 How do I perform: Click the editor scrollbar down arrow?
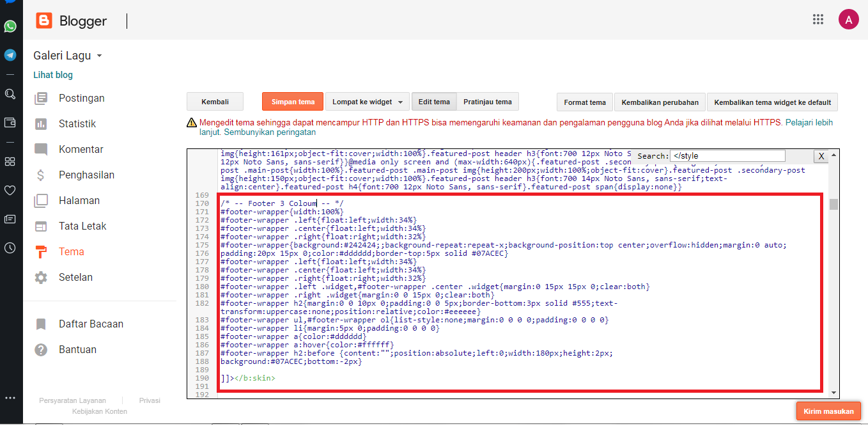[x=833, y=392]
